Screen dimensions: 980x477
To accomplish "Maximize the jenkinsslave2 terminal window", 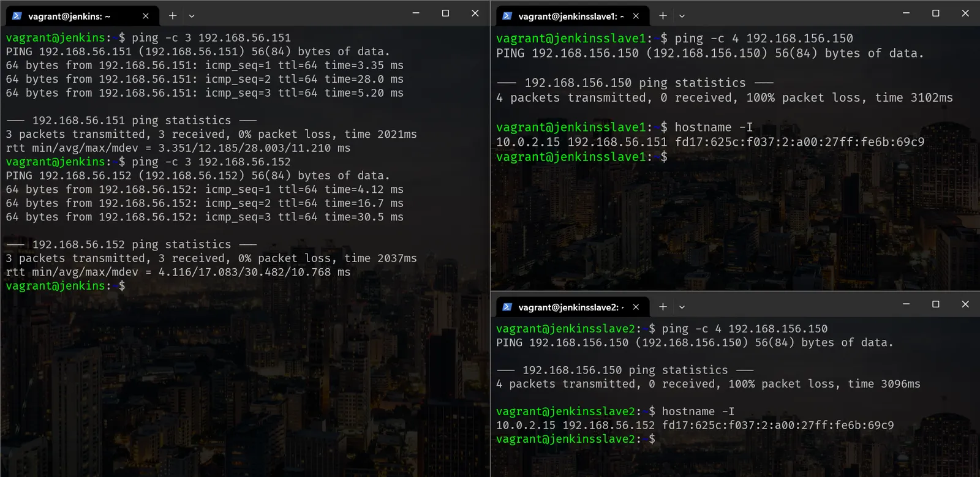I will (935, 304).
